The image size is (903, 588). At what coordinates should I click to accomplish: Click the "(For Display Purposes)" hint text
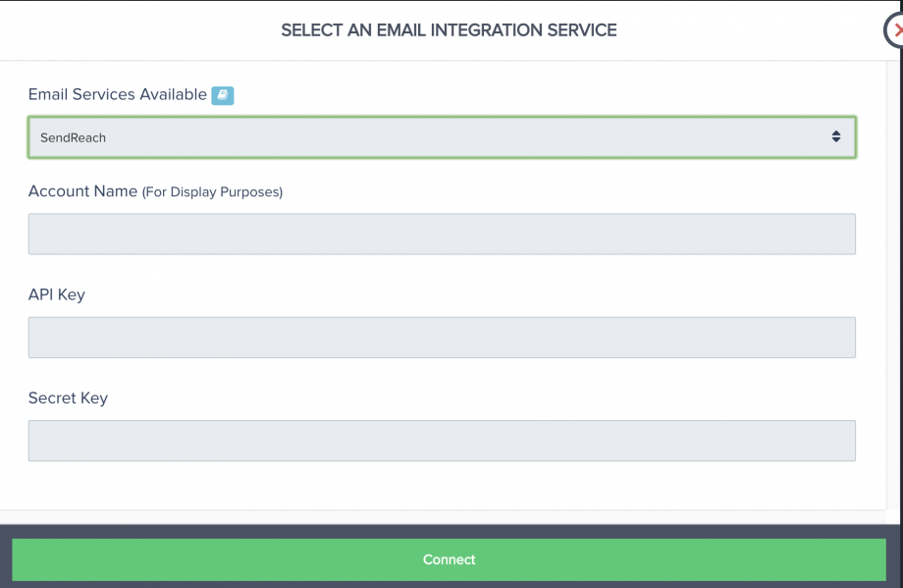(213, 192)
